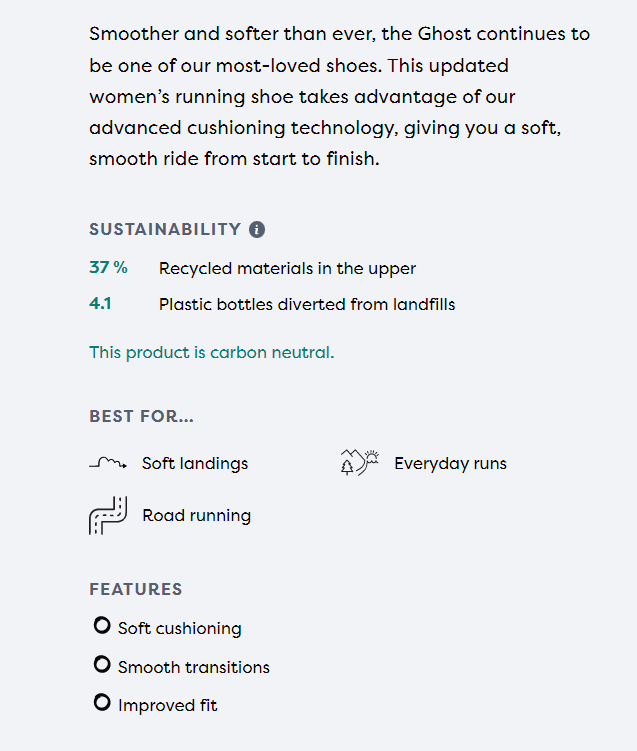Image resolution: width=637 pixels, height=751 pixels.
Task: Click the SUSTAINABILITY section heading
Action: click(165, 229)
